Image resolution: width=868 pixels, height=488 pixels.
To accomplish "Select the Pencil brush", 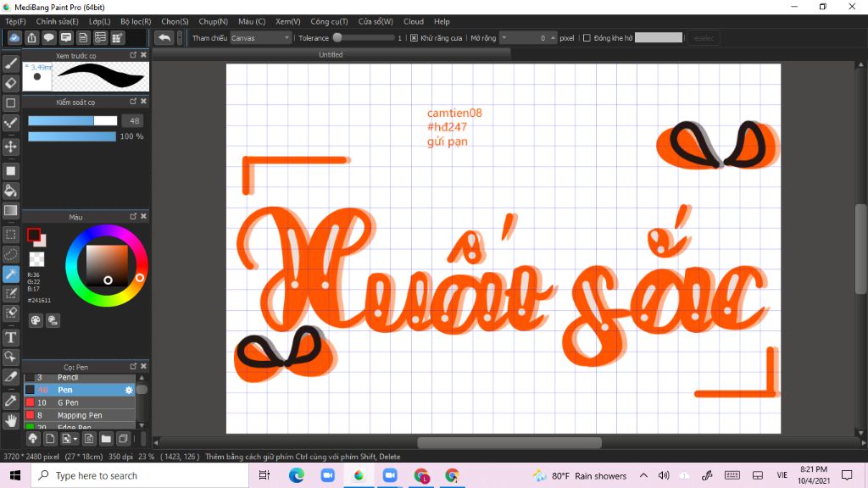I will coord(80,378).
